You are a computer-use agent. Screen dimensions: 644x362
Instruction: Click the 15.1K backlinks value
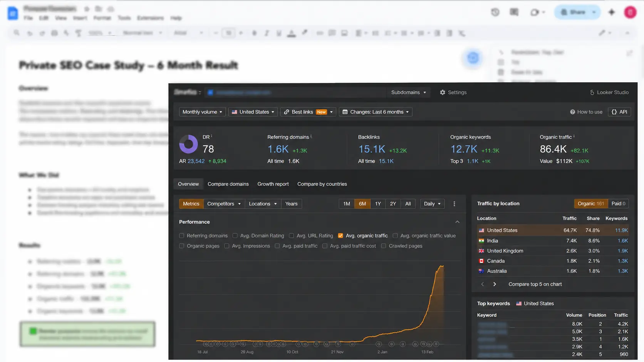tap(372, 149)
